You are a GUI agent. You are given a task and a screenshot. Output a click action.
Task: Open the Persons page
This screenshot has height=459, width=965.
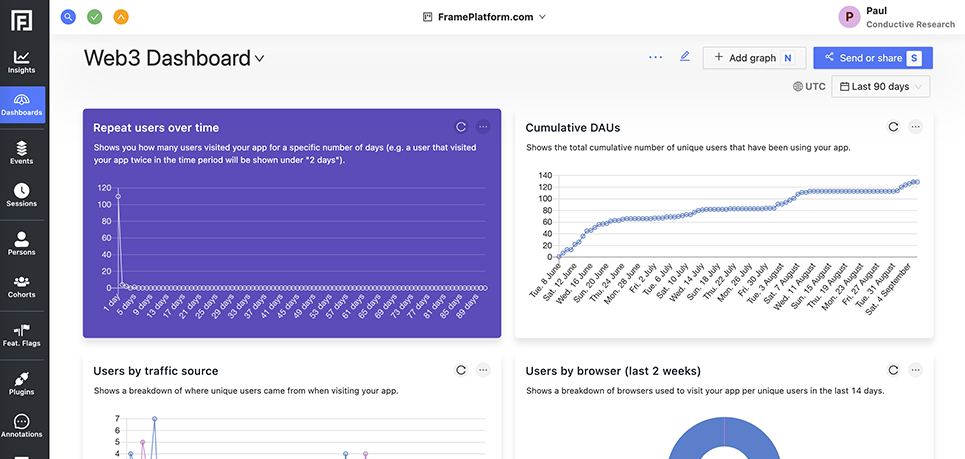pyautogui.click(x=22, y=244)
